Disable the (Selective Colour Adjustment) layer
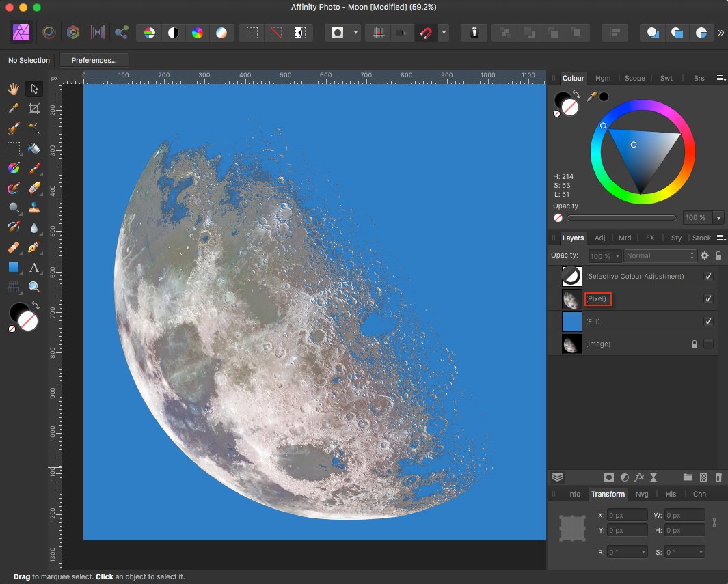 coord(709,276)
